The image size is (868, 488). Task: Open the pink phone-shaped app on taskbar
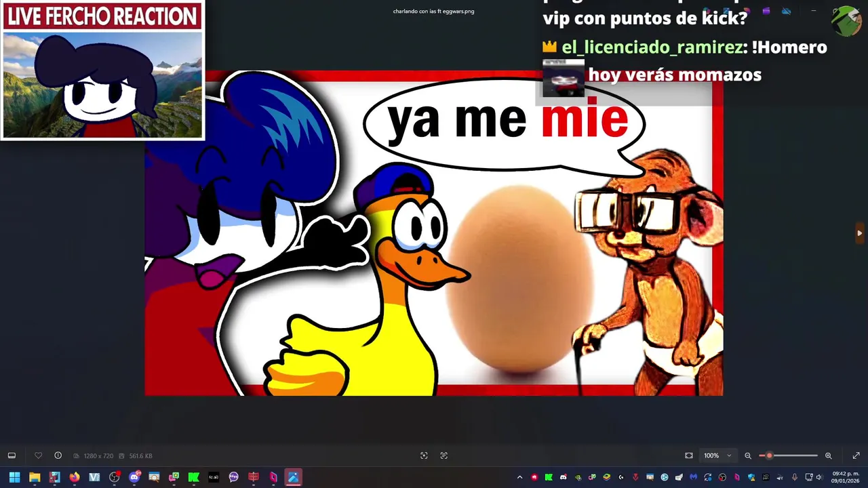coord(273,477)
